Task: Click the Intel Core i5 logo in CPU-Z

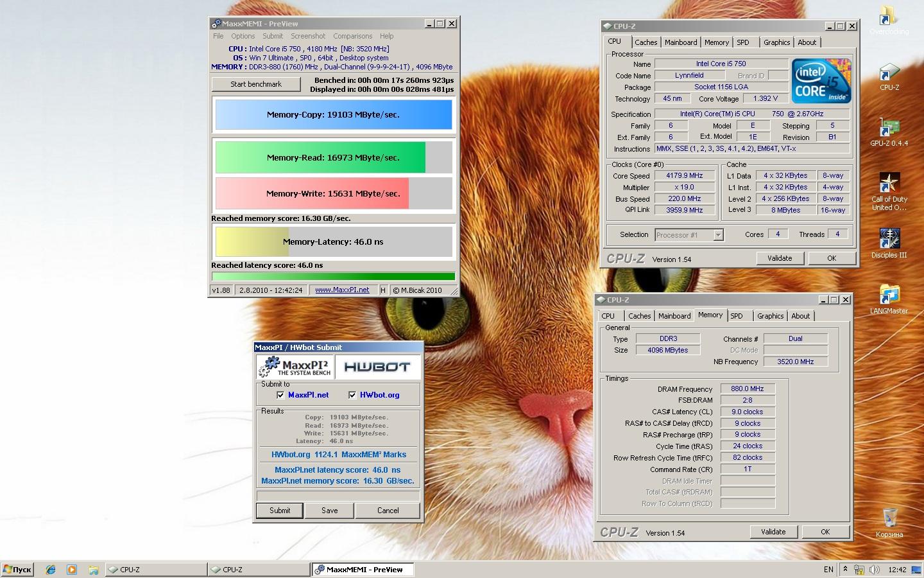Action: tap(821, 80)
